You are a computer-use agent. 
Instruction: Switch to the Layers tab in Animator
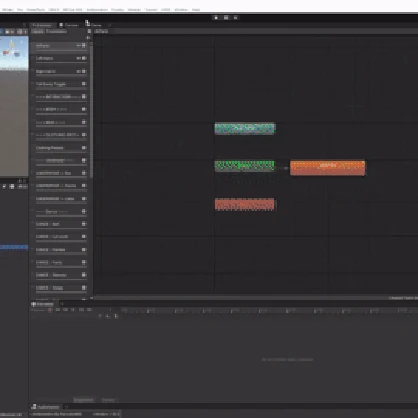point(38,31)
